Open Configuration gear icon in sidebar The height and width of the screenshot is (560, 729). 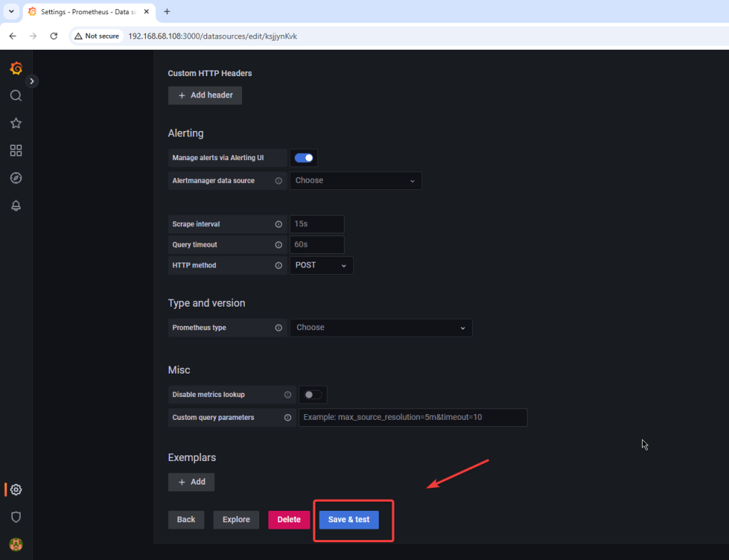click(16, 490)
